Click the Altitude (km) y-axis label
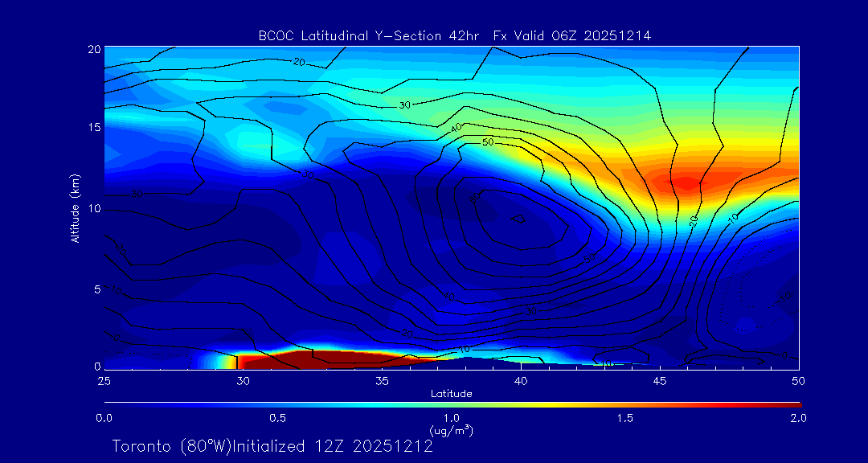The image size is (868, 463). point(76,208)
